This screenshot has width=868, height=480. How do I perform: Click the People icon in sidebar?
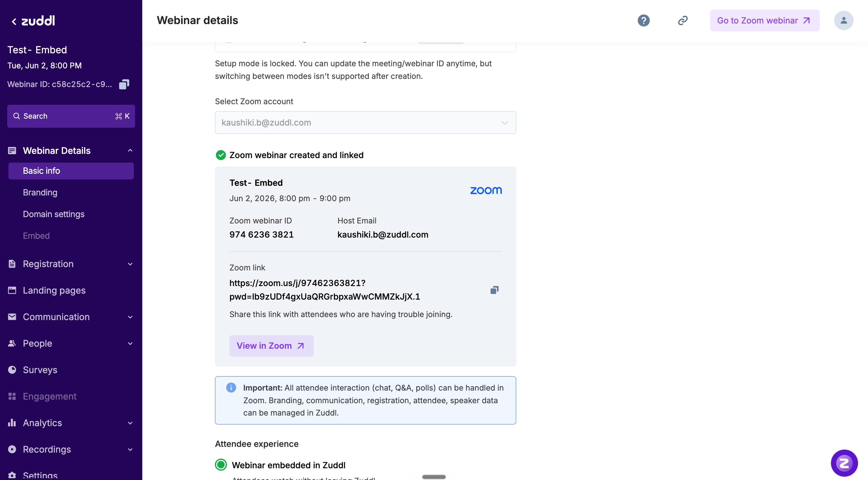pos(12,343)
